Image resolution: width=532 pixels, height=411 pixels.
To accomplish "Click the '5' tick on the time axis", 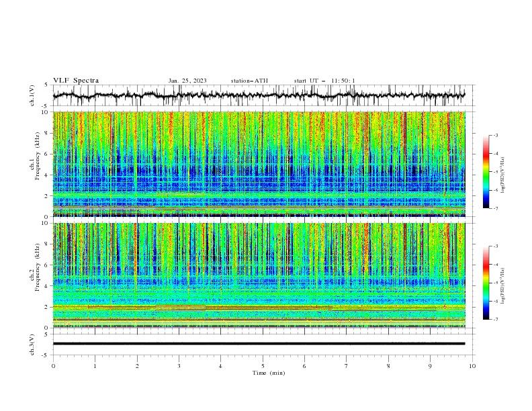I will pos(263,366).
